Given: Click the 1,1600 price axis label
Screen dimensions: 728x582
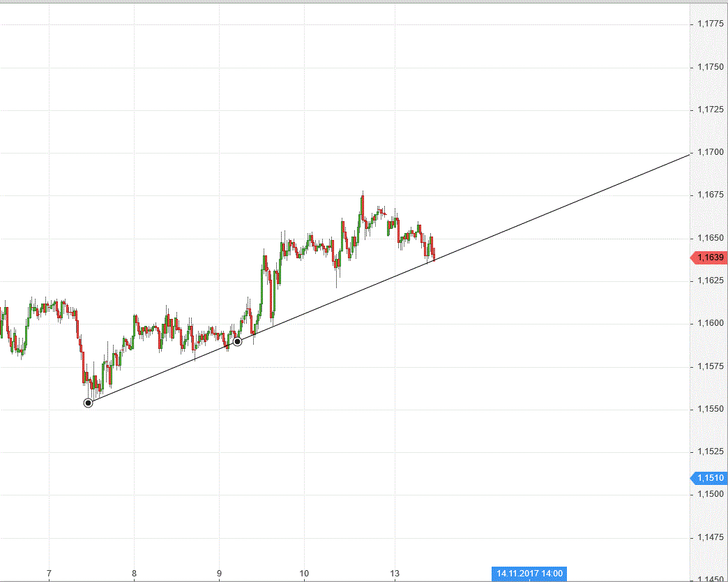Looking at the screenshot, I should (x=710, y=324).
